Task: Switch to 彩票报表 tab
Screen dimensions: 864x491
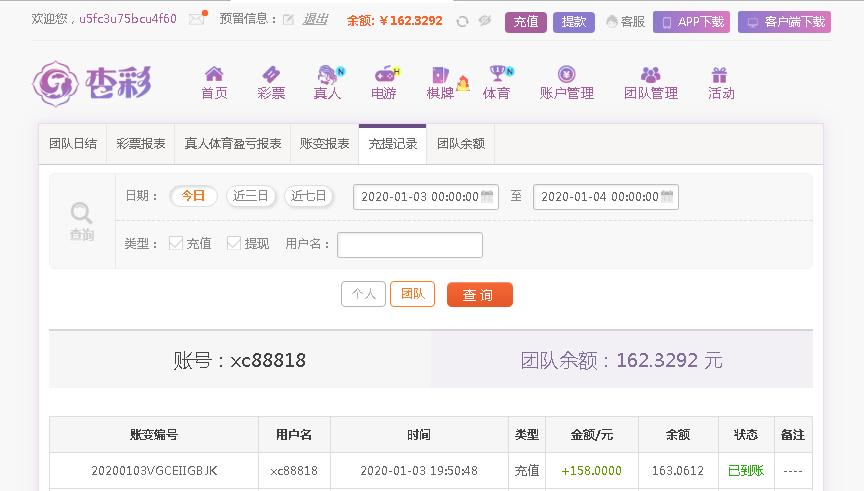Action: pyautogui.click(x=141, y=144)
